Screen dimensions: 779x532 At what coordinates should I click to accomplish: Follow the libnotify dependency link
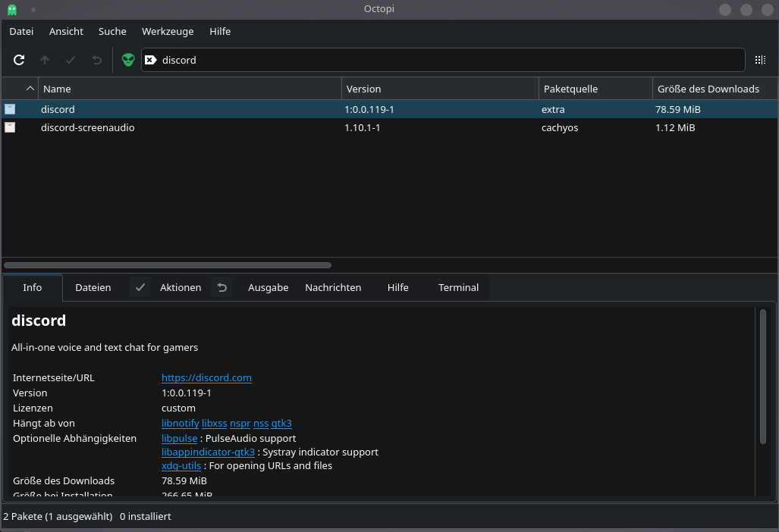tap(181, 424)
